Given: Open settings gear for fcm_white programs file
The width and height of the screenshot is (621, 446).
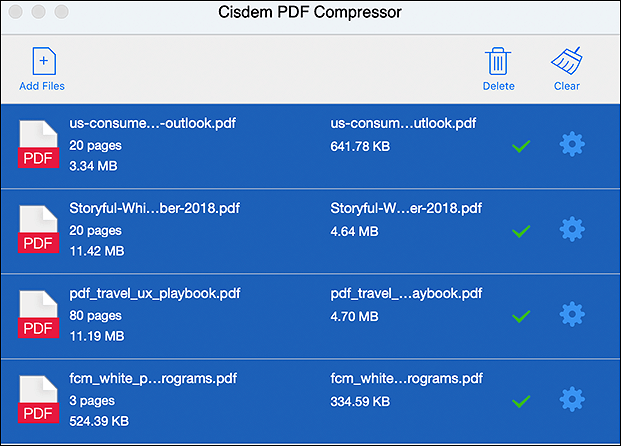Looking at the screenshot, I should coord(572,399).
